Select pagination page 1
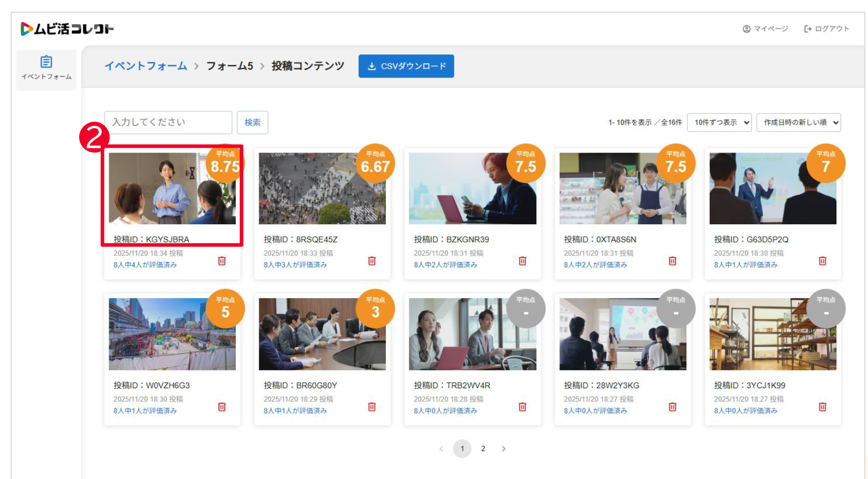868x479 pixels. coord(462,449)
